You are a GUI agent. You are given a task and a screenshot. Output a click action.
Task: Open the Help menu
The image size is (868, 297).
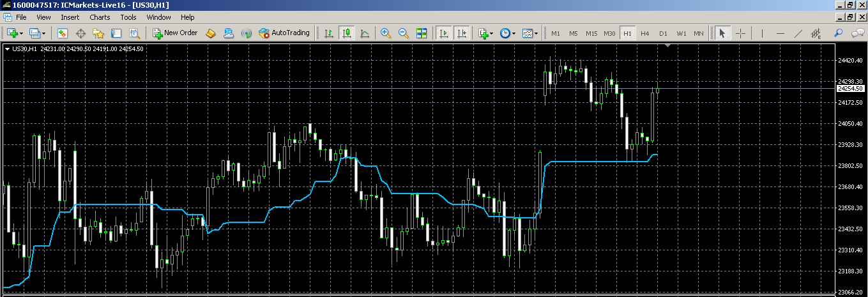tap(188, 17)
